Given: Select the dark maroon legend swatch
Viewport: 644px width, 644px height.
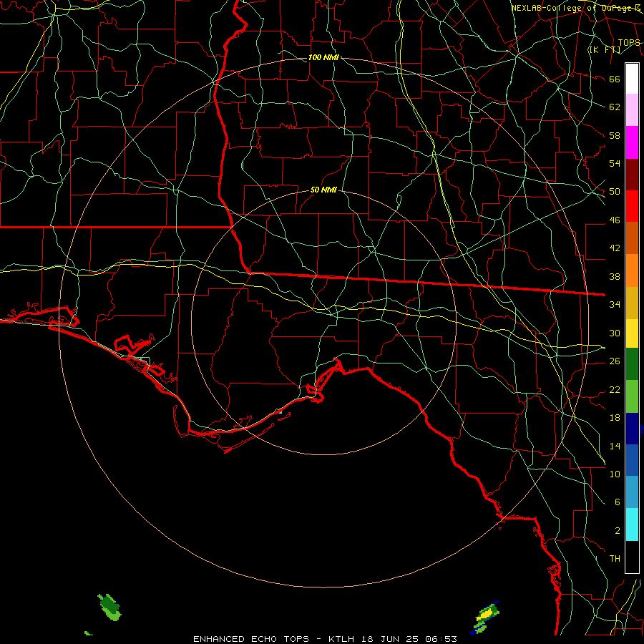Looking at the screenshot, I should point(632,175).
